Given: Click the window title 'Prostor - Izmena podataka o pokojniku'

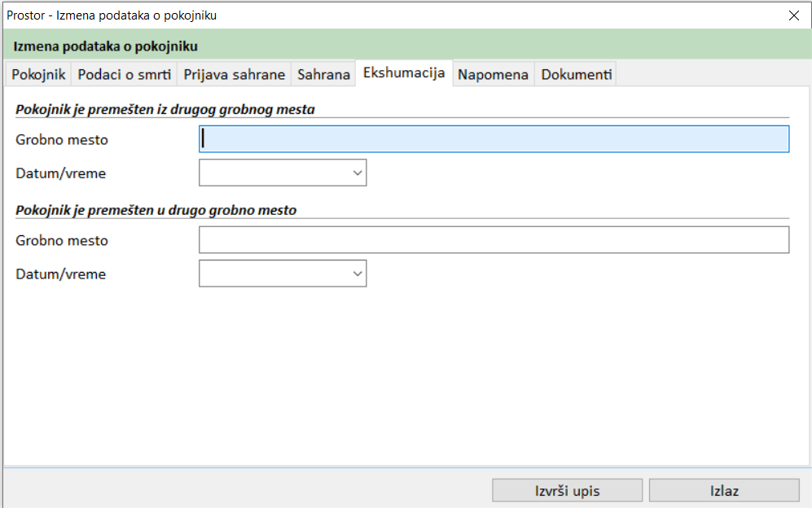Looking at the screenshot, I should tap(112, 15).
